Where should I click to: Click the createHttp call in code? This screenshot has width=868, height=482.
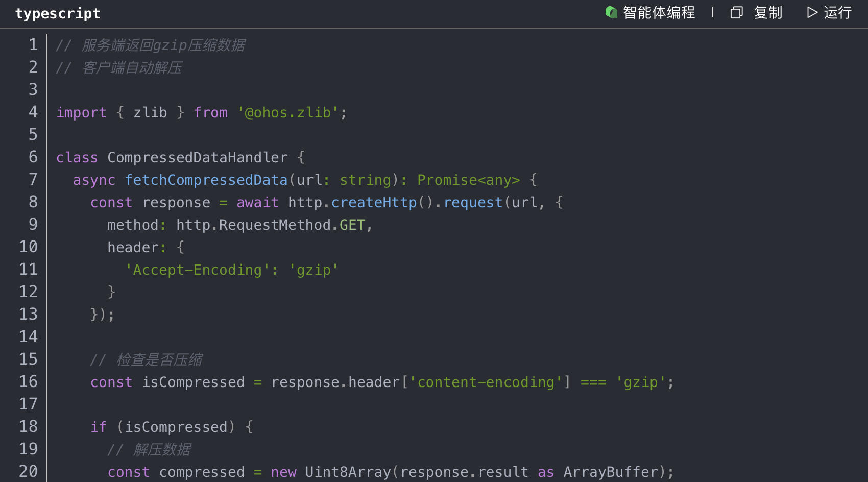[x=374, y=202]
